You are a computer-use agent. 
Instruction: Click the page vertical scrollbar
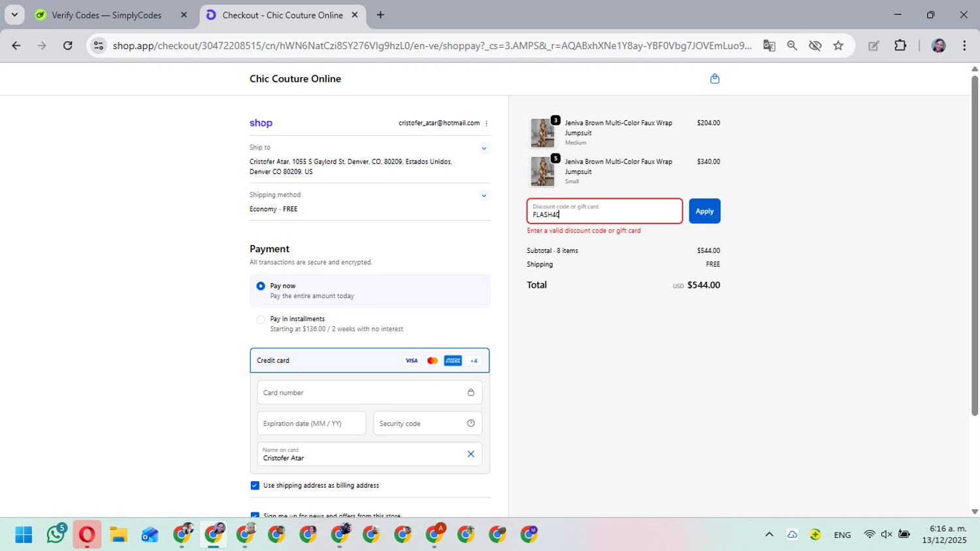coord(975,245)
